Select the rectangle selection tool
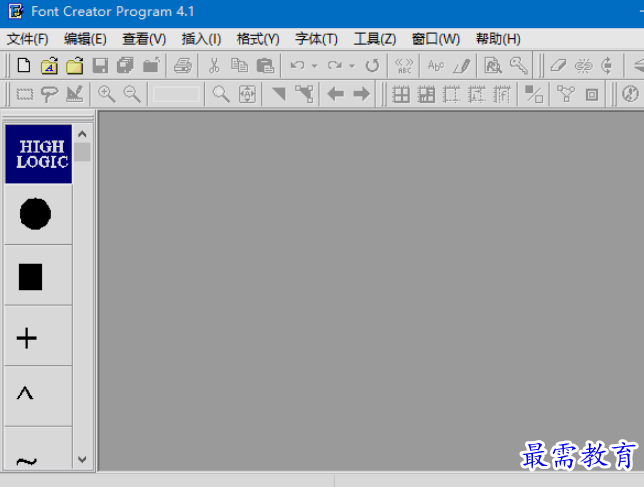644x487 pixels. tap(25, 94)
